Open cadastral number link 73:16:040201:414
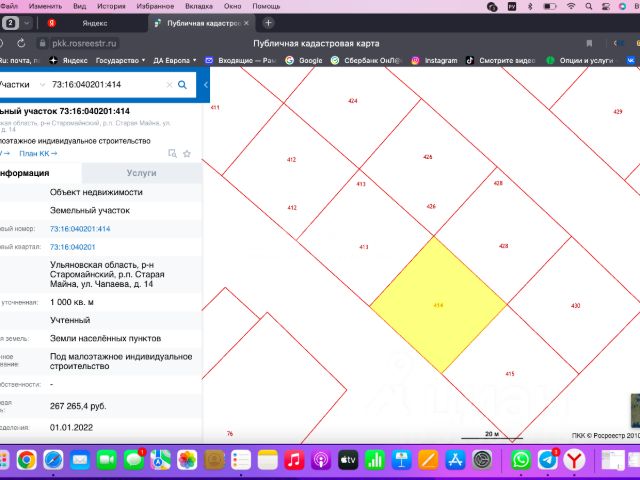This screenshot has height=480, width=640. coord(80,229)
